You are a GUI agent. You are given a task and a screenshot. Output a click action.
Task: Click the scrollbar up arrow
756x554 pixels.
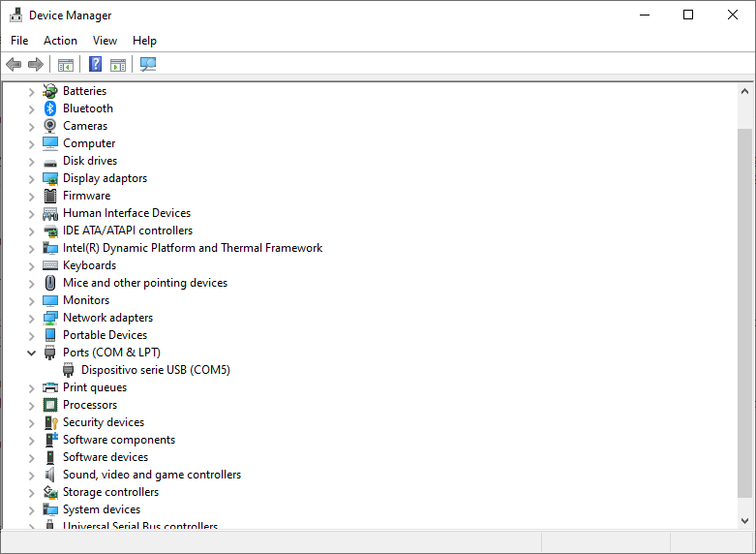tap(744, 91)
